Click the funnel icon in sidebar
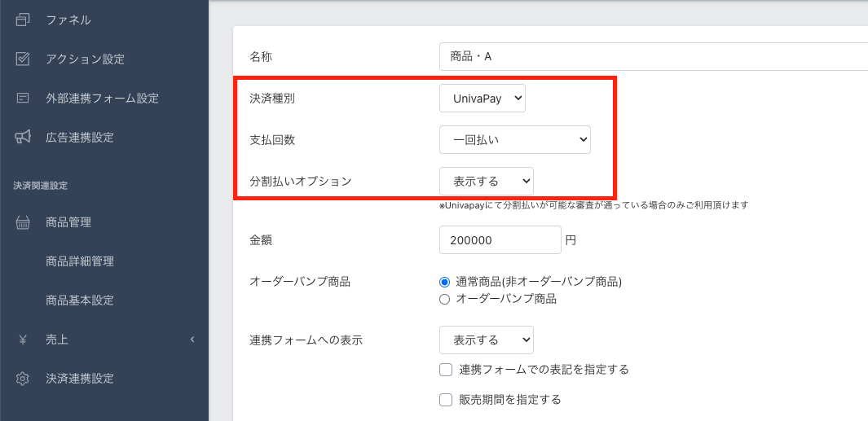Viewport: 868px width, 421px height. point(23,20)
